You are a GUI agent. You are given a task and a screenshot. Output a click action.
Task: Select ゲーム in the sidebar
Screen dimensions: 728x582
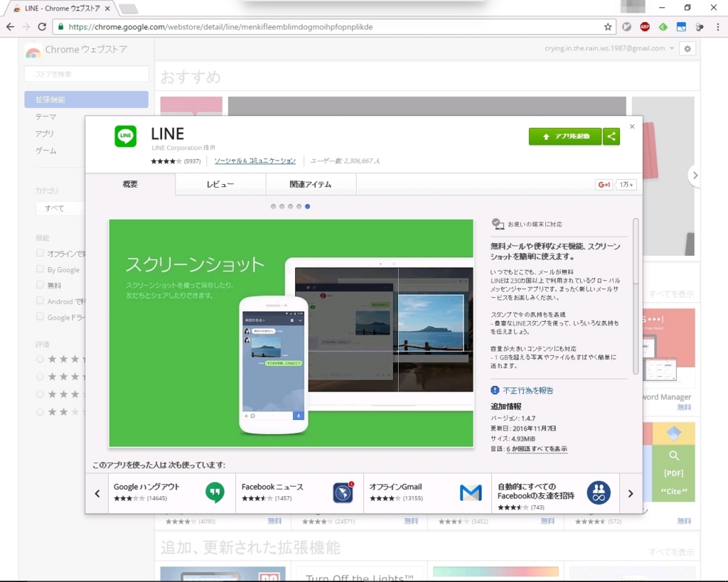point(46,151)
